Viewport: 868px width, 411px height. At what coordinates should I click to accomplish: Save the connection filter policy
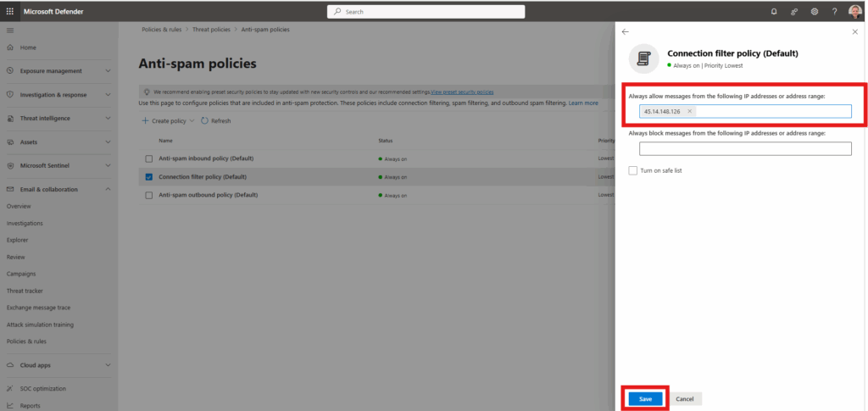645,399
